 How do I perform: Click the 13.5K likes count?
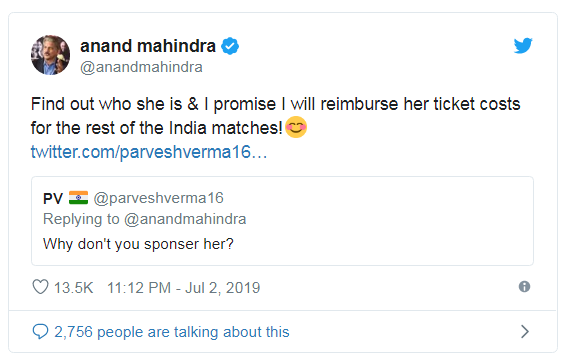click(x=74, y=288)
